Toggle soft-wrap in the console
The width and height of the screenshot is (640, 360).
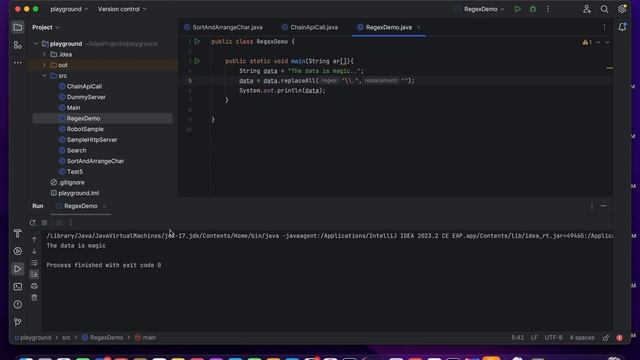(34, 263)
